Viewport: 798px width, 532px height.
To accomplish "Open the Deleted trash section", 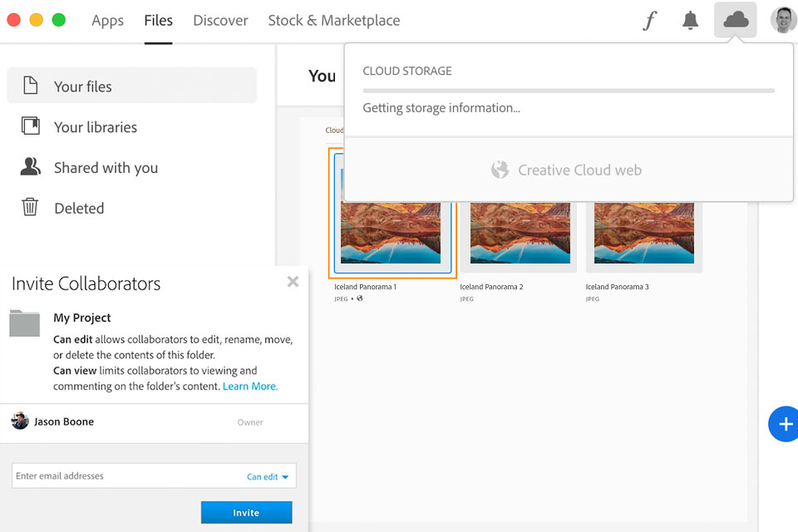I will coord(78,208).
